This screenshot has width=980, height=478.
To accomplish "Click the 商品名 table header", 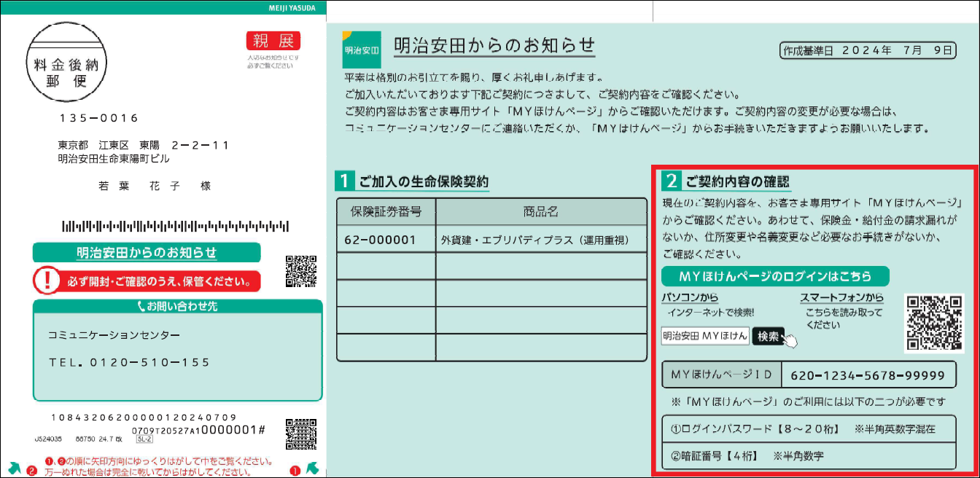I will click(x=540, y=211).
